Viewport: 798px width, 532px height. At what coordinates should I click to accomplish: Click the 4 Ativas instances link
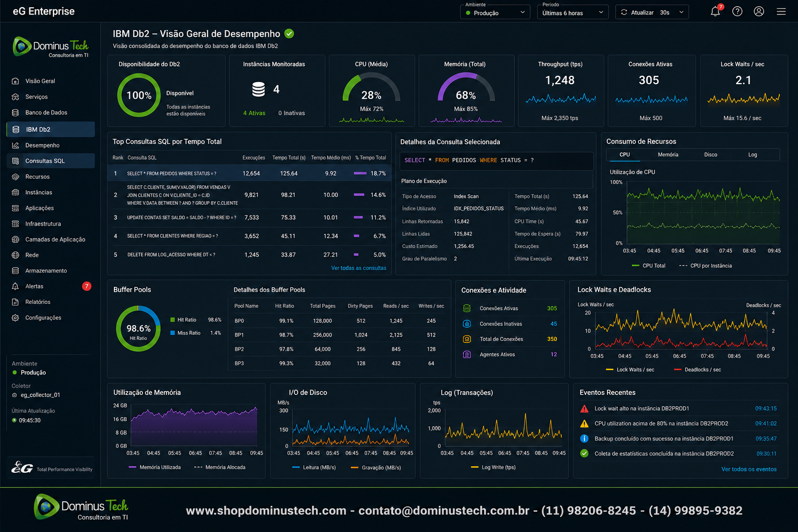254,113
